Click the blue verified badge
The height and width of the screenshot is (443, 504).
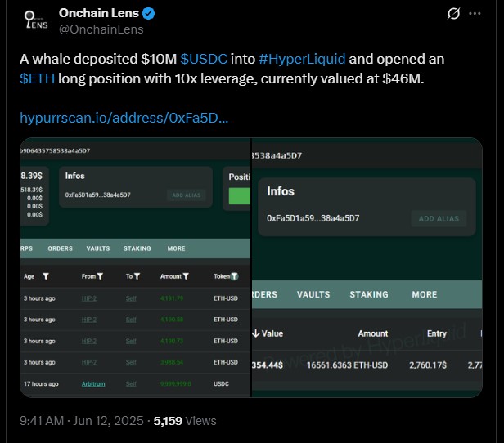[x=149, y=13]
